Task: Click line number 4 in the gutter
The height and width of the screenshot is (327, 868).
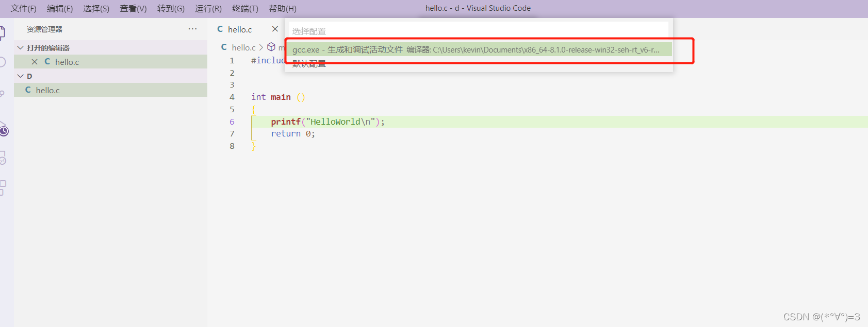Action: click(x=232, y=97)
